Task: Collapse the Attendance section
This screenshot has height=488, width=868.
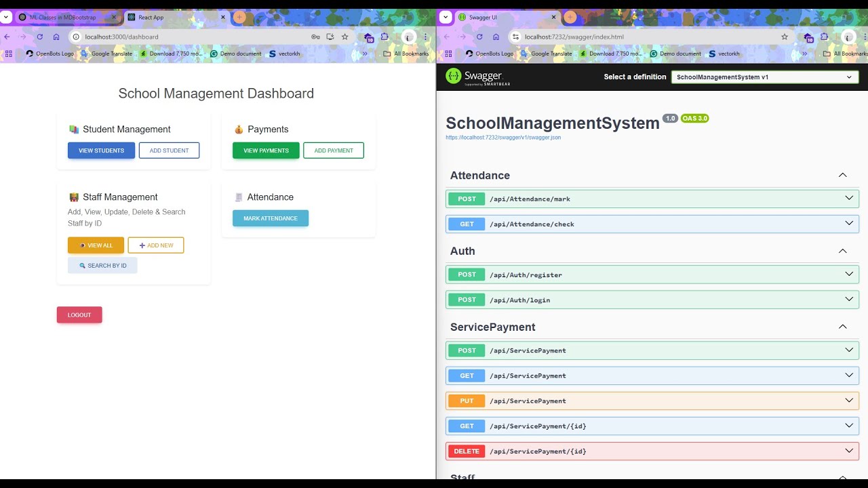Action: click(x=842, y=176)
